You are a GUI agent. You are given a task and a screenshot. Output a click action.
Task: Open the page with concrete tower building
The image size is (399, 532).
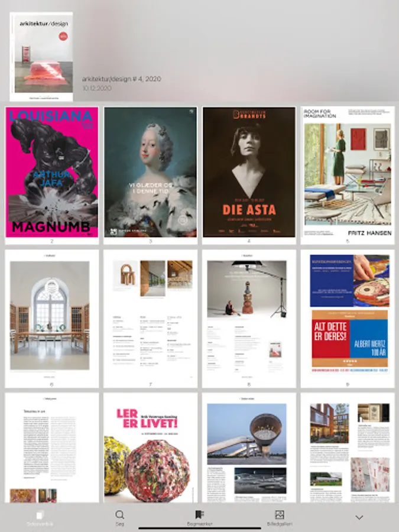pyautogui.click(x=249, y=448)
